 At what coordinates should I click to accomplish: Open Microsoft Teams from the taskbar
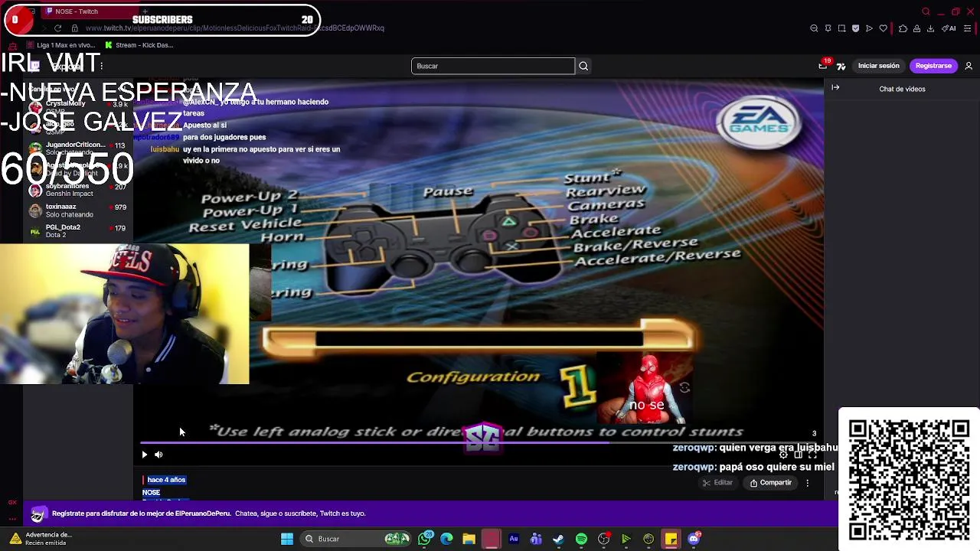point(536,539)
